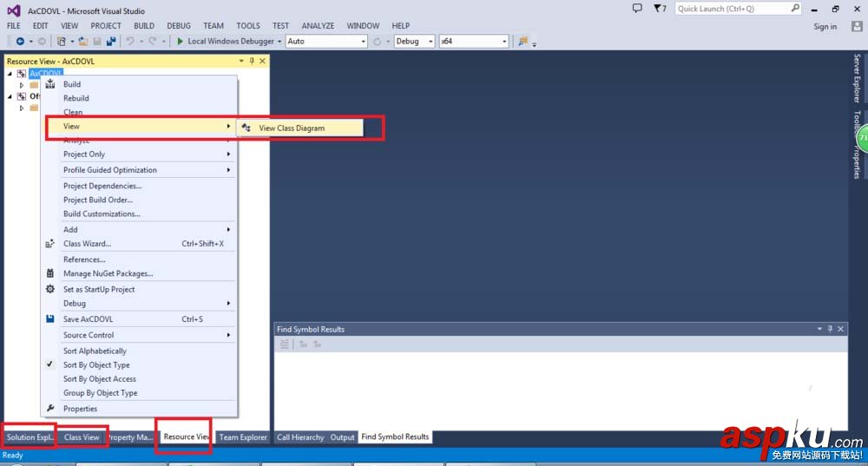Open the toolbar overflow options arrow
The image size is (868, 466).
click(534, 44)
